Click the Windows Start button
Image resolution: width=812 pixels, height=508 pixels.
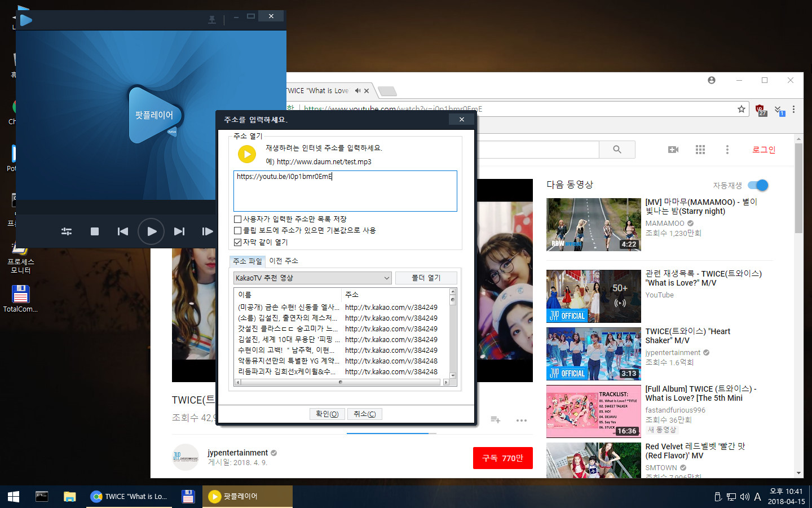point(14,497)
